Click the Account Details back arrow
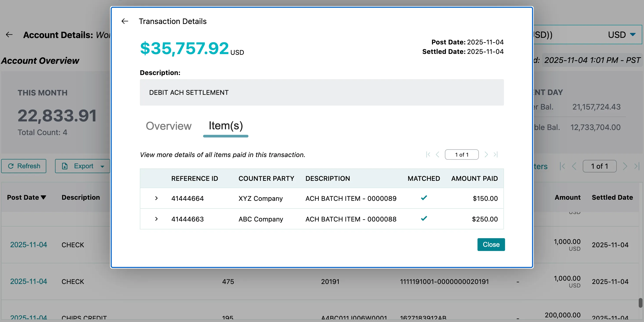 [9, 35]
